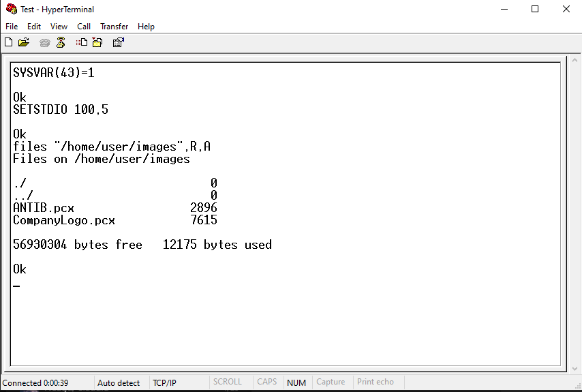Click the HyperTerminal title bar app icon
The height and width of the screenshot is (392, 582).
[12, 9]
